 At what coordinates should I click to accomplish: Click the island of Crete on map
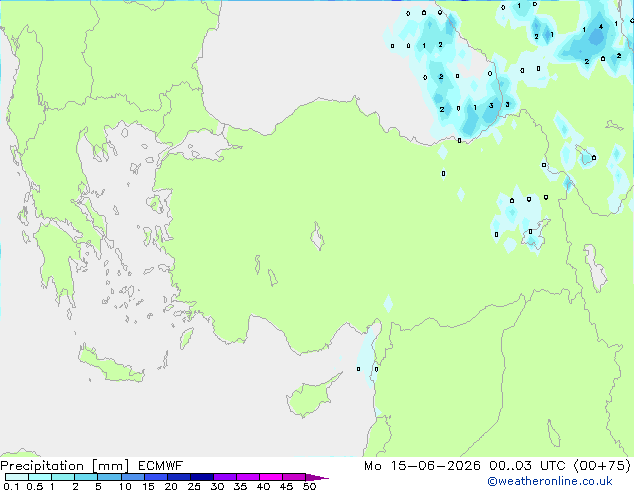pyautogui.click(x=109, y=365)
